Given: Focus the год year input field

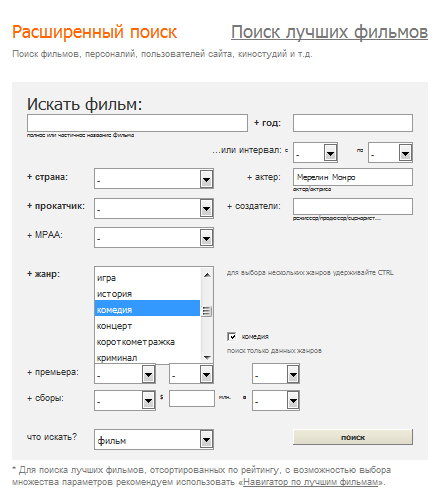Looking at the screenshot, I should [x=353, y=123].
